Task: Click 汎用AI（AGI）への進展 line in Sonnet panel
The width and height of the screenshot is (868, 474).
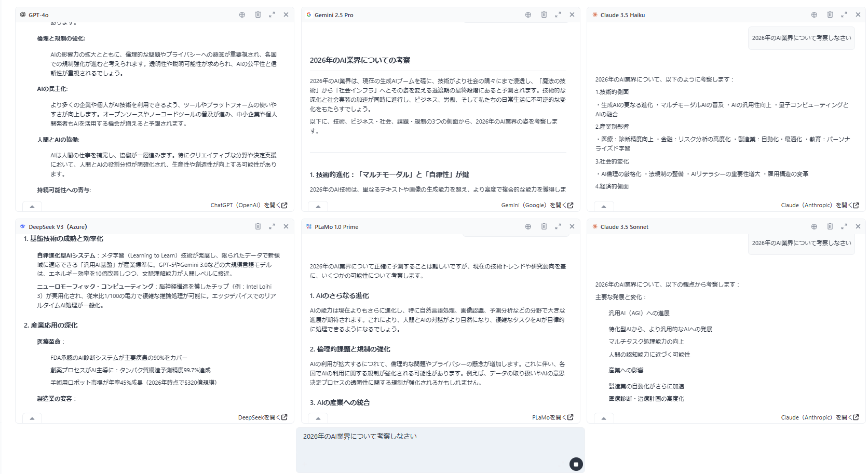Action: pyautogui.click(x=639, y=313)
